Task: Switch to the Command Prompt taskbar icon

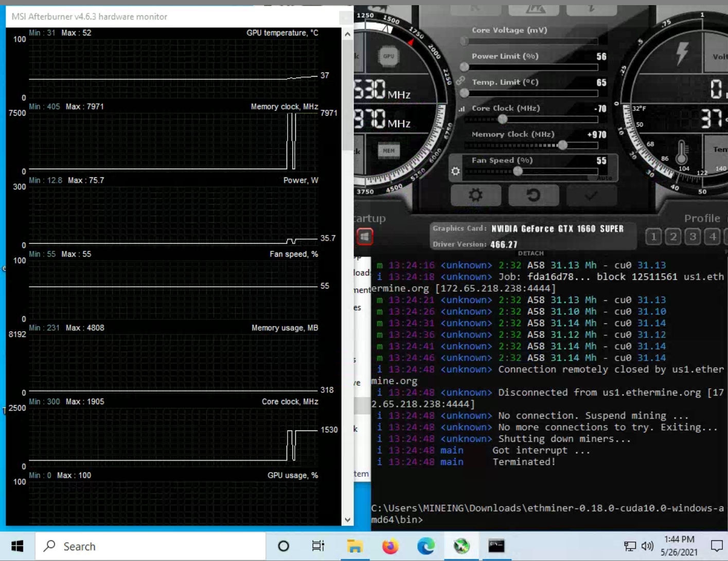Action: [x=496, y=546]
